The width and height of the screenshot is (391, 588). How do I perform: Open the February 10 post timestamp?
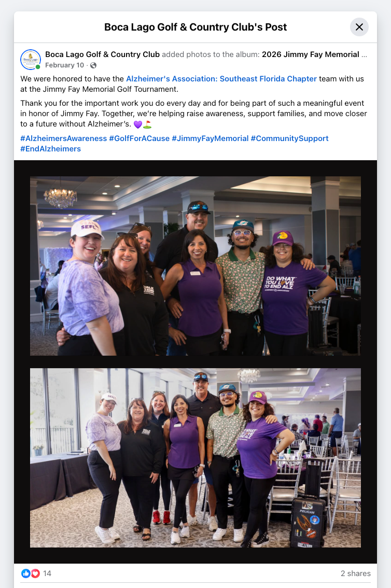tap(64, 65)
